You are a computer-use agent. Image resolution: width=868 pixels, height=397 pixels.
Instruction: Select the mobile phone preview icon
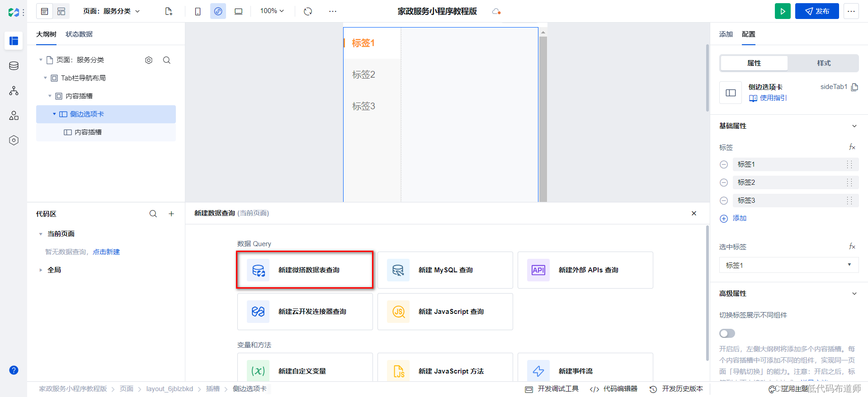click(198, 11)
